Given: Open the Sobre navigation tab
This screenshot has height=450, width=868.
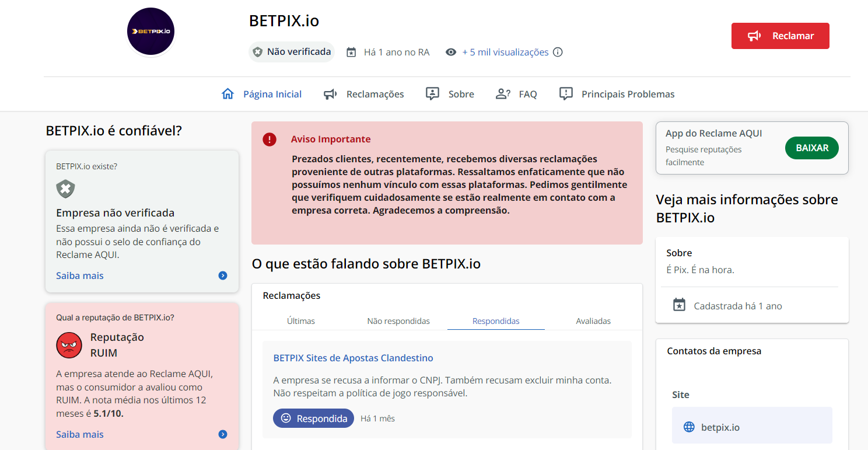Looking at the screenshot, I should [x=450, y=94].
